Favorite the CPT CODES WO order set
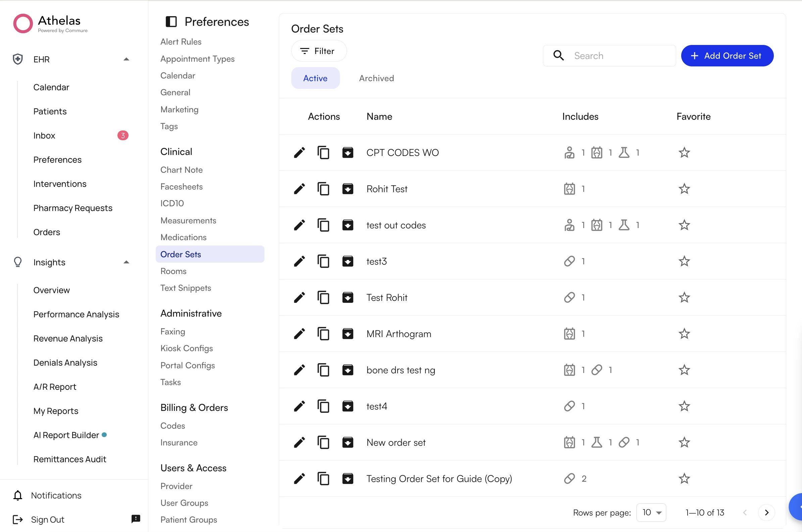802x532 pixels. point(684,153)
